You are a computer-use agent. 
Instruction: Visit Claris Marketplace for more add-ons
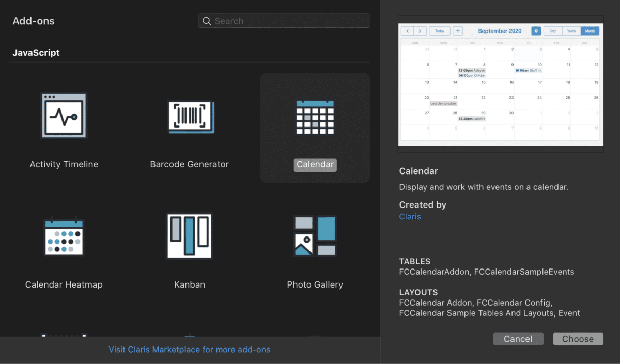tap(189, 350)
